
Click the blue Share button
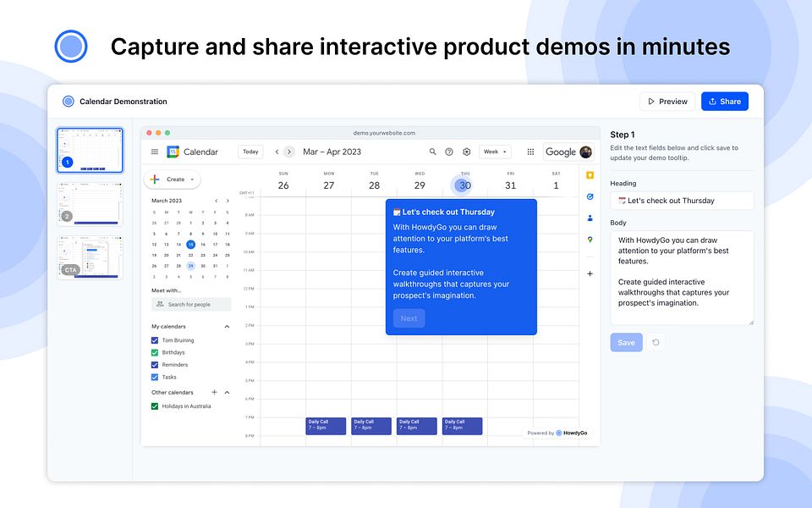click(725, 102)
